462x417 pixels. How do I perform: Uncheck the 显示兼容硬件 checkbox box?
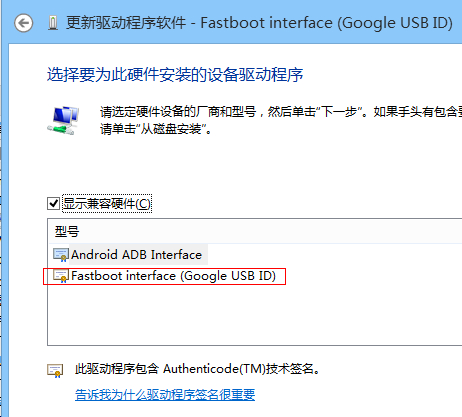click(x=53, y=203)
